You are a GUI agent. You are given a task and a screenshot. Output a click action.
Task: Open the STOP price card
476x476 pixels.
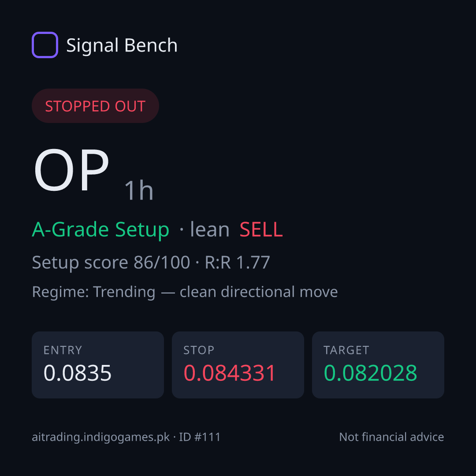(238, 365)
